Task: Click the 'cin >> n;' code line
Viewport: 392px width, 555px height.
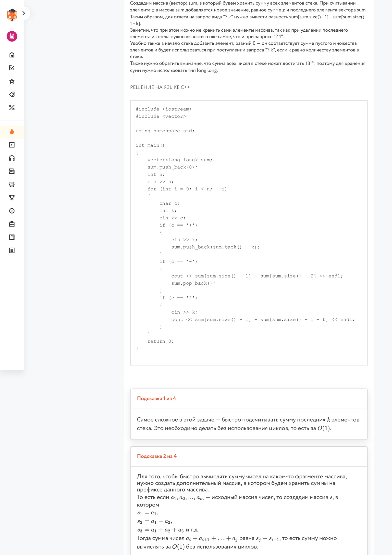Action: pos(160,182)
